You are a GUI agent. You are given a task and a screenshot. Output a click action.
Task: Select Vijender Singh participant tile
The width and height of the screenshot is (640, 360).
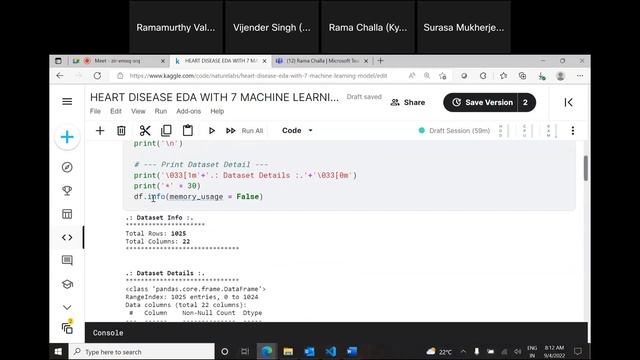click(272, 27)
